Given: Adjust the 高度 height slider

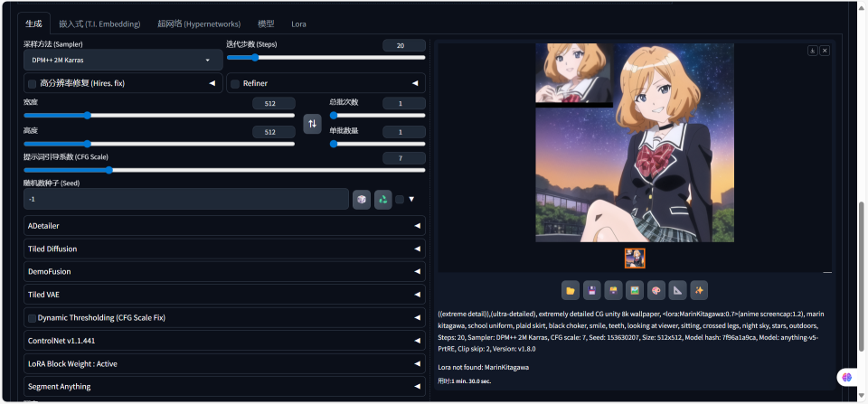Looking at the screenshot, I should [x=159, y=144].
